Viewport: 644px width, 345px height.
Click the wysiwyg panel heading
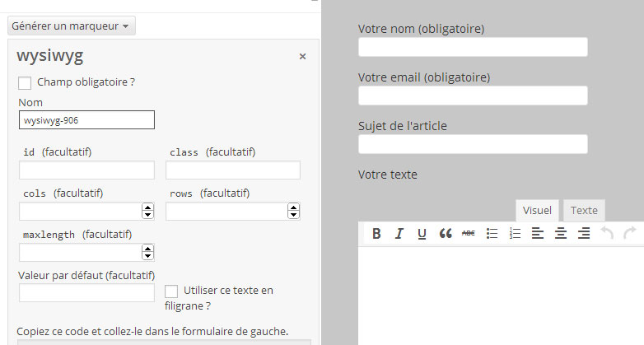[x=49, y=56]
